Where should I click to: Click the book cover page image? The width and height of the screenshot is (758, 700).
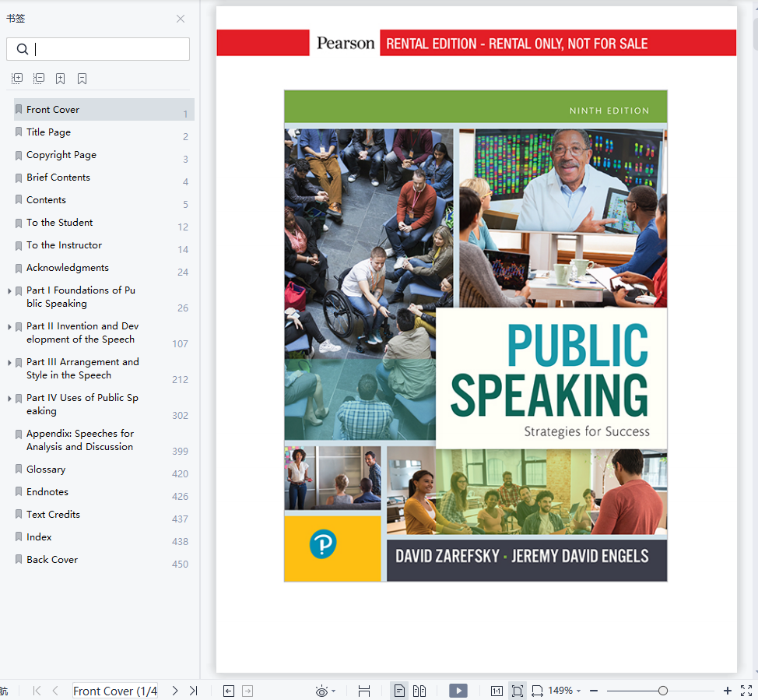[x=476, y=336]
